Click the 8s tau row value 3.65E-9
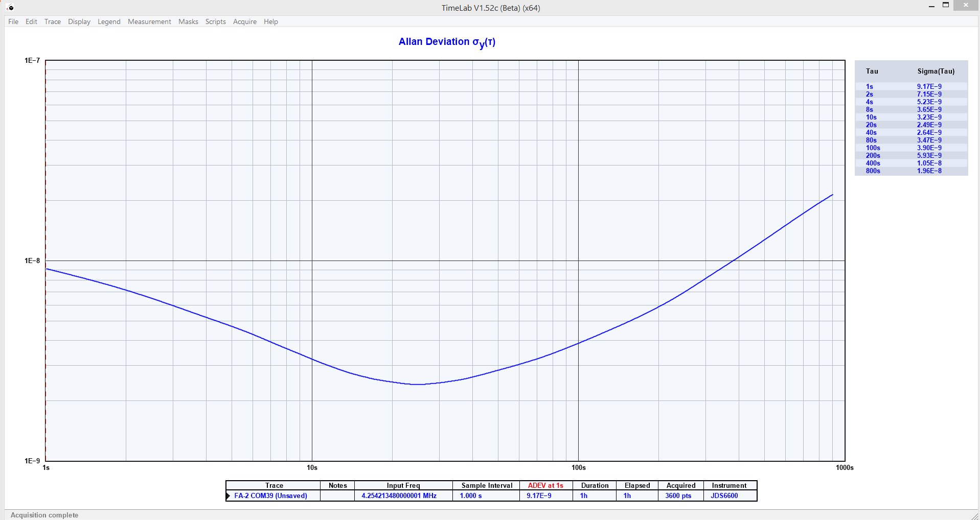The height and width of the screenshot is (520, 980). (x=929, y=109)
